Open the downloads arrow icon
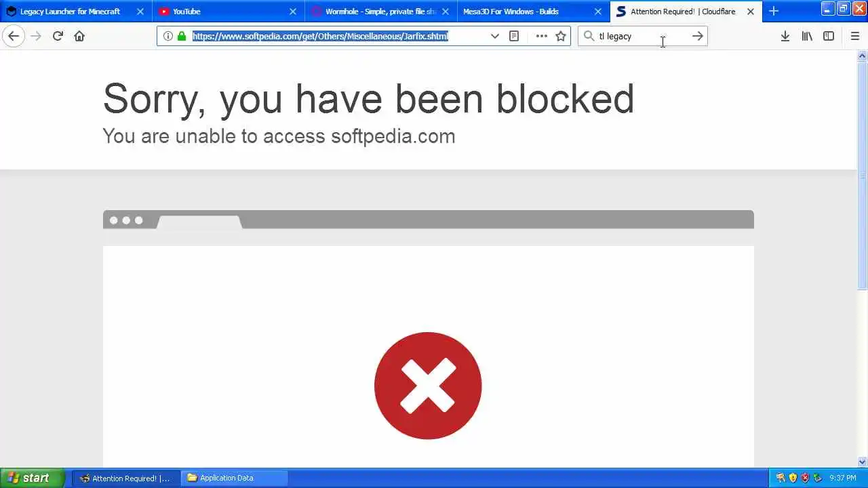Screen dimensions: 868x488 click(785, 36)
